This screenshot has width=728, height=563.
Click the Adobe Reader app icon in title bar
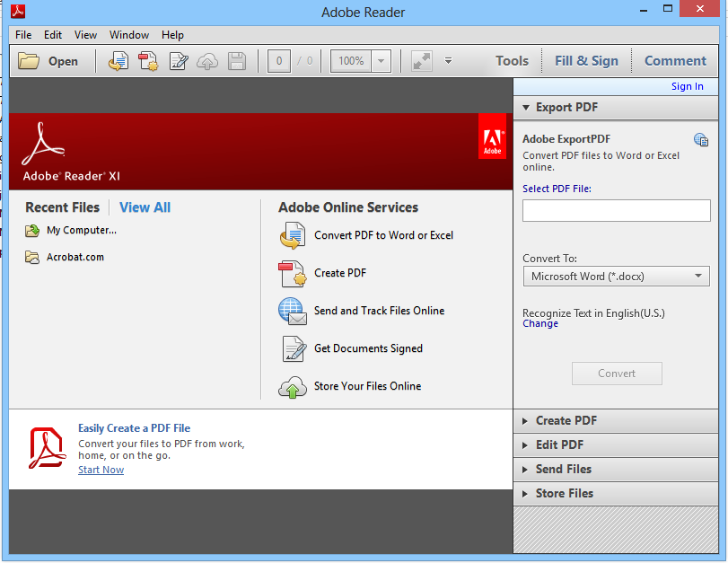coord(18,10)
